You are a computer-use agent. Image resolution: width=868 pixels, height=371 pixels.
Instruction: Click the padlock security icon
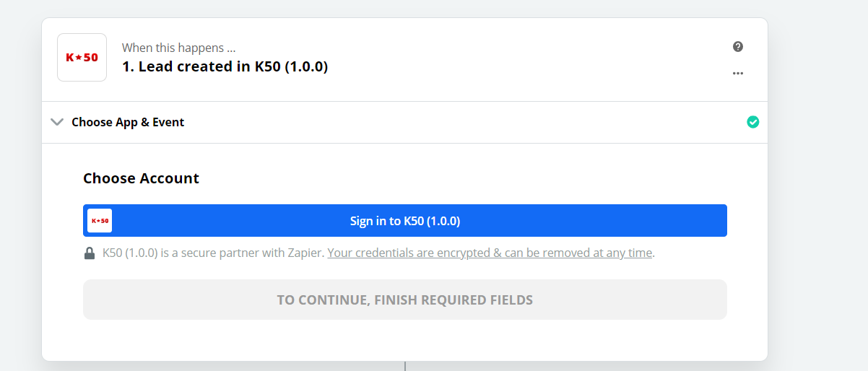90,253
